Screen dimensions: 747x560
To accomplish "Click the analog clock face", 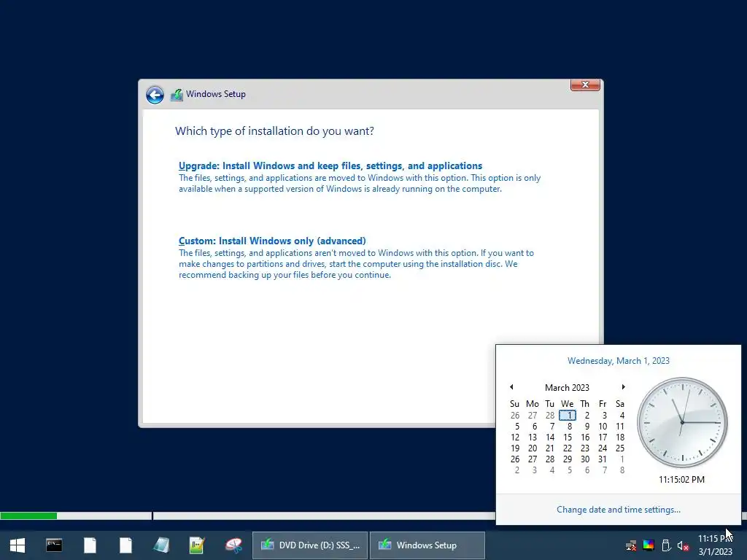I will pos(682,422).
